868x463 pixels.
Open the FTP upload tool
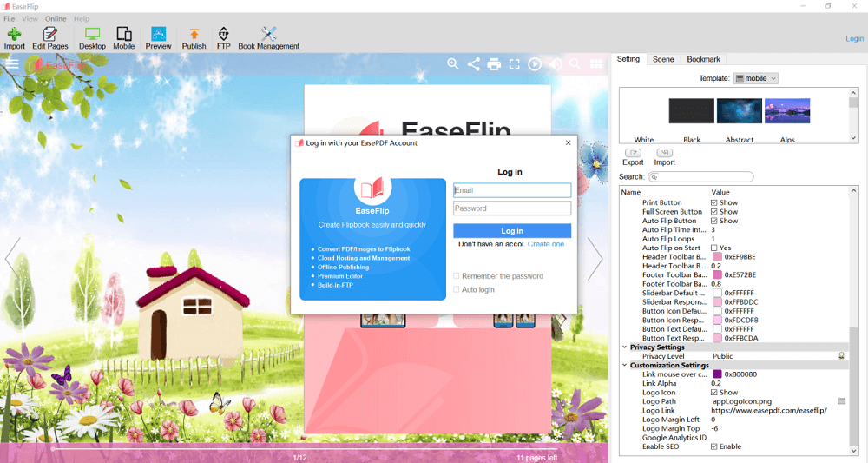(x=223, y=37)
